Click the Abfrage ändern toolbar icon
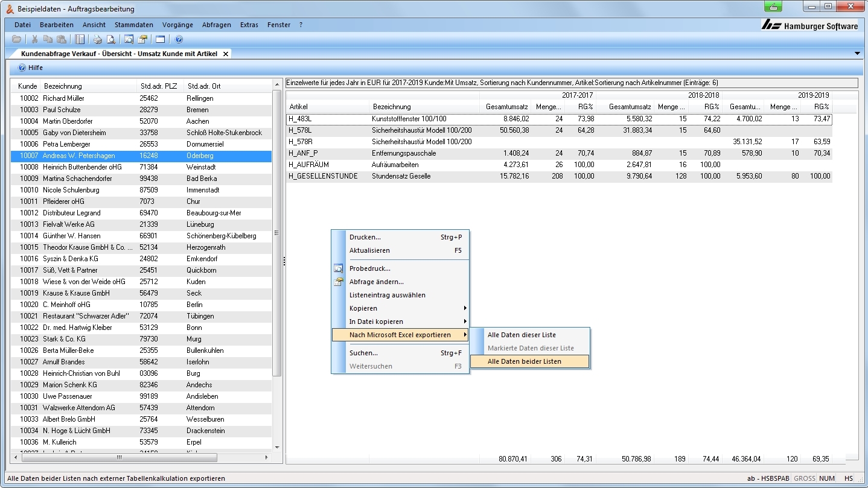868x488 pixels. 142,39
